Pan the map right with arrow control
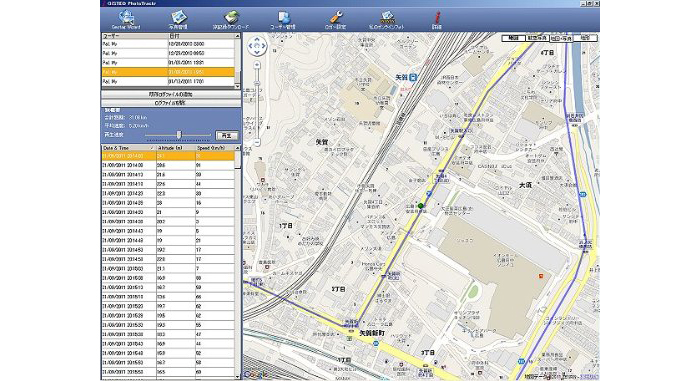Viewport: 700px width, 381px height. (263, 46)
